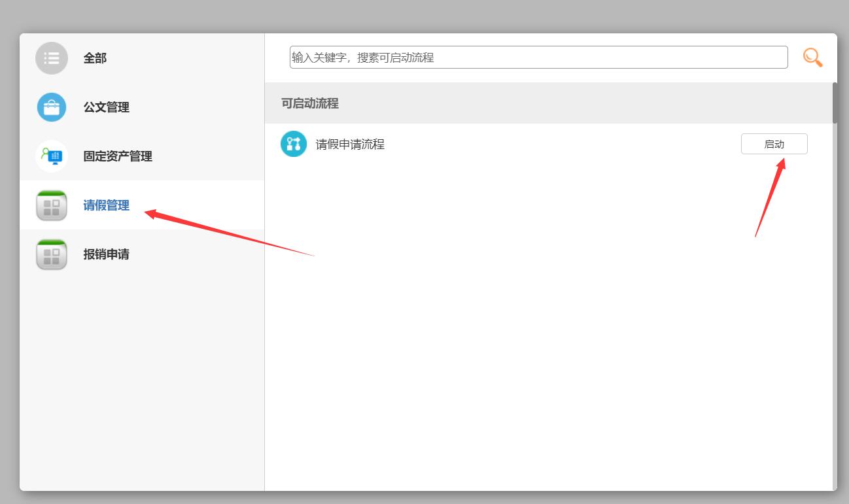Select the 全部 category label

point(95,58)
